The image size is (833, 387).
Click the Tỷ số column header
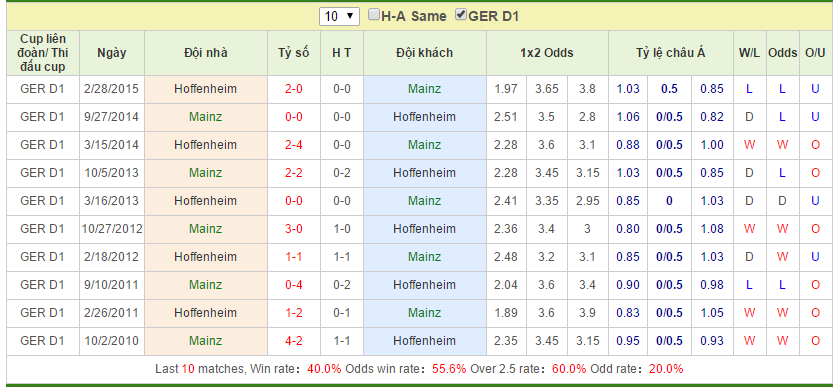(x=294, y=53)
